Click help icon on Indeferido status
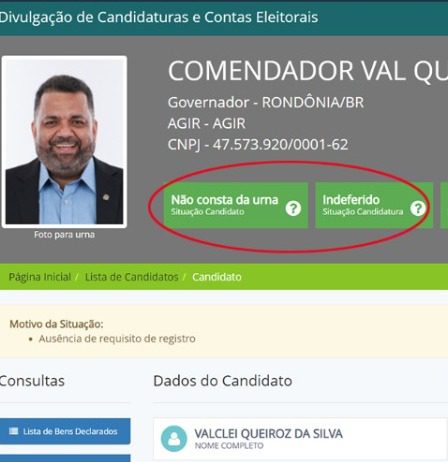 pyautogui.click(x=418, y=208)
